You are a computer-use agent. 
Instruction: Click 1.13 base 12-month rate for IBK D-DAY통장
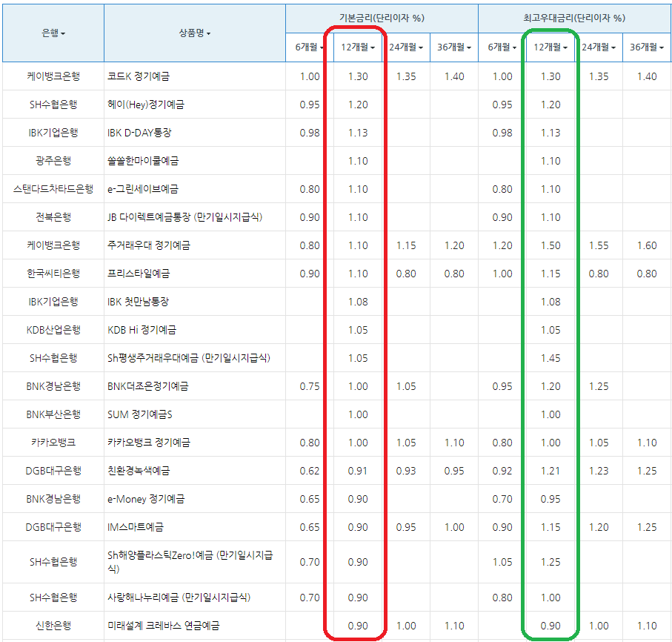click(358, 133)
